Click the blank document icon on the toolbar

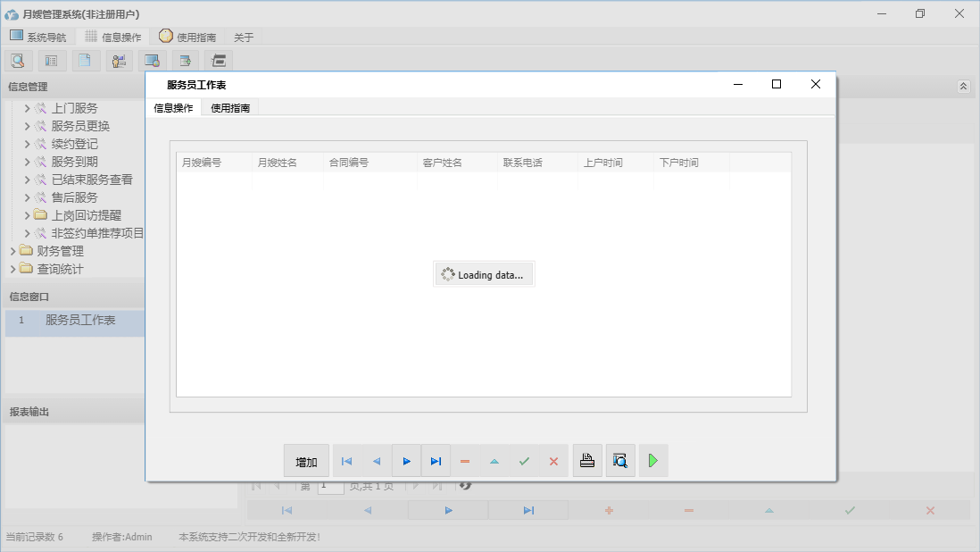click(85, 60)
